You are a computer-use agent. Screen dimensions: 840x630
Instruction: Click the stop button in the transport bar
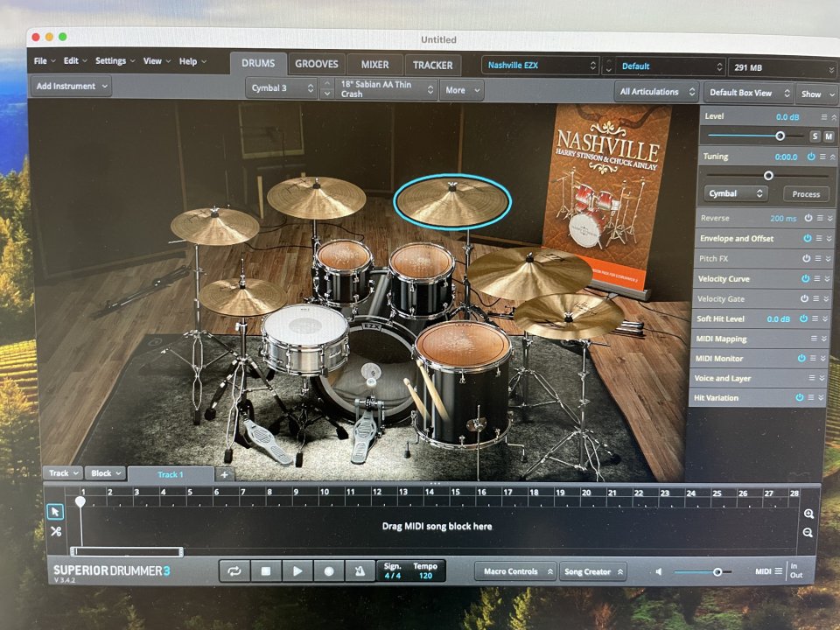(267, 570)
